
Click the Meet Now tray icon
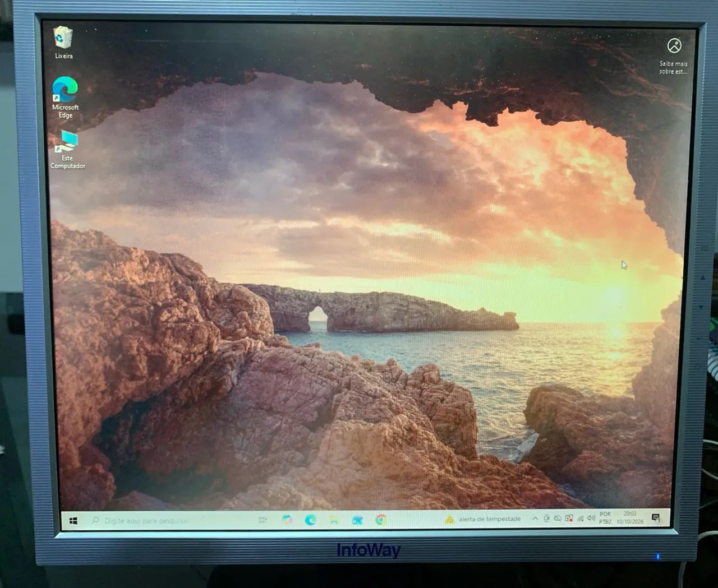click(546, 518)
